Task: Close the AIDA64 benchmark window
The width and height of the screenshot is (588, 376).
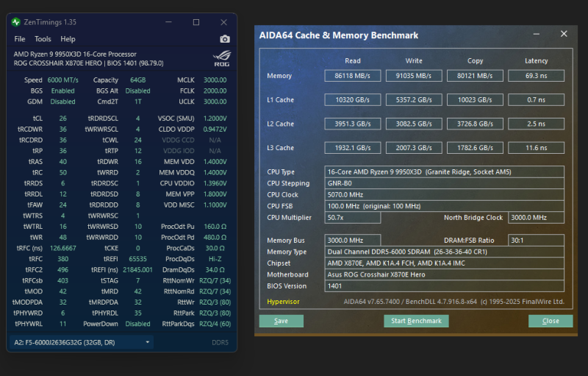Action: [564, 34]
